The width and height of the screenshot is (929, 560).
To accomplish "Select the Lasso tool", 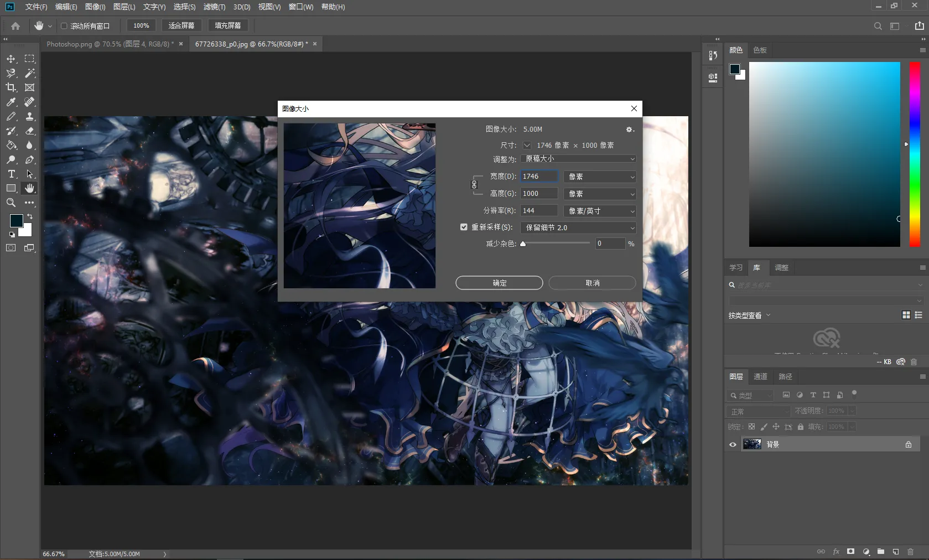I will click(11, 73).
